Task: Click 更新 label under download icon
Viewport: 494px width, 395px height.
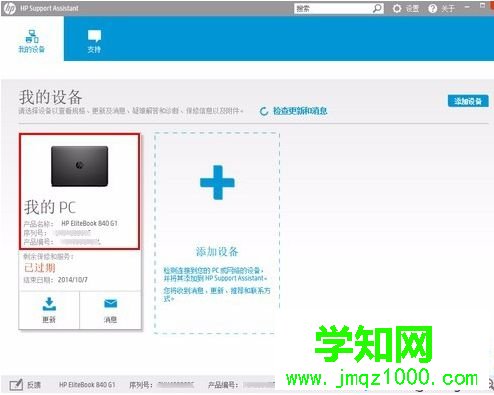Action: [49, 320]
